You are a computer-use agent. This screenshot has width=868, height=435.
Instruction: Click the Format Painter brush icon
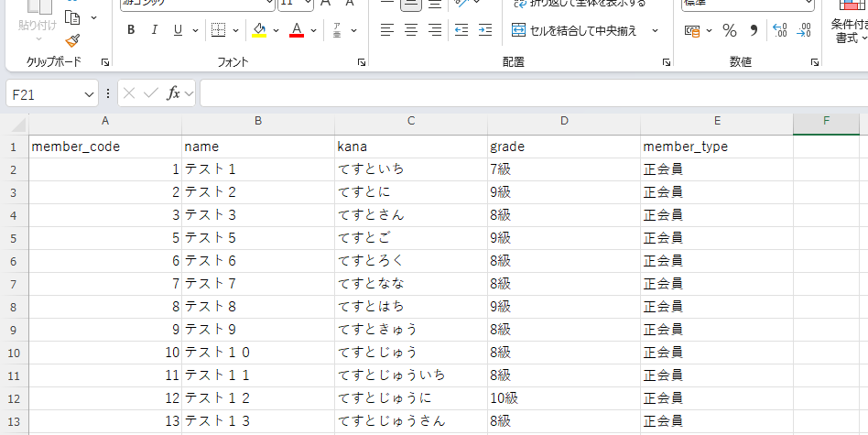click(73, 40)
